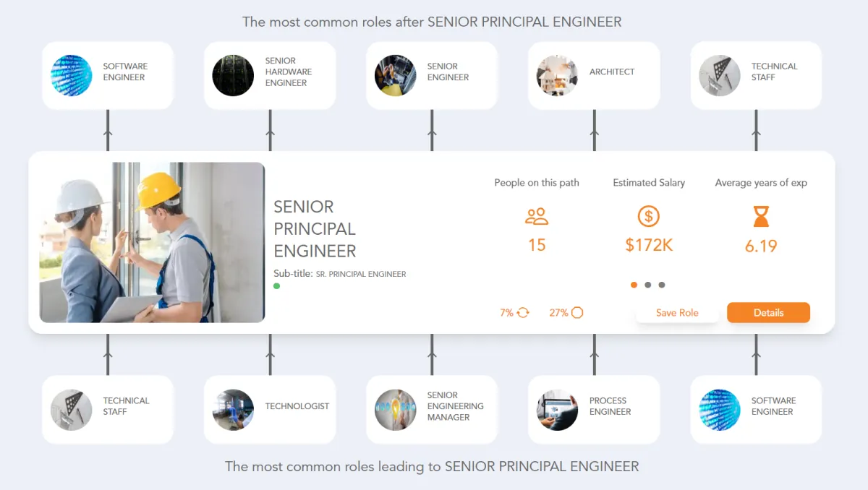Click the orange Details button
Screen dimensions: 868x490
click(x=768, y=313)
